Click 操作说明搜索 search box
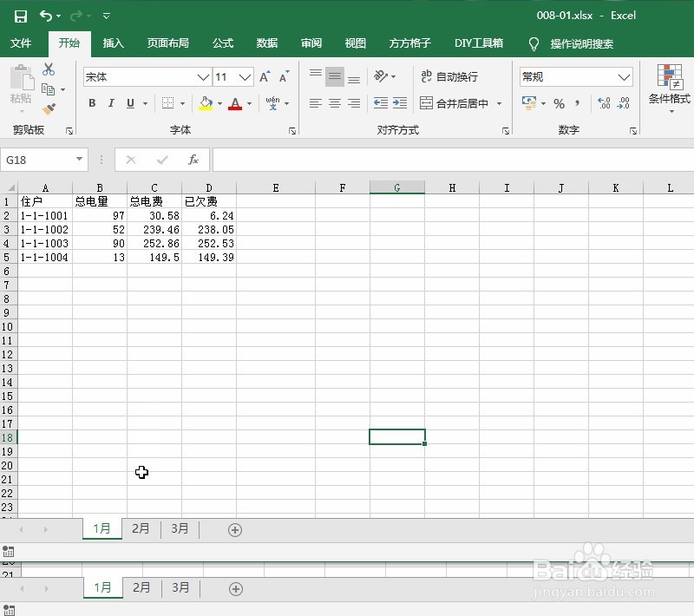This screenshot has width=694, height=616. 581,43
